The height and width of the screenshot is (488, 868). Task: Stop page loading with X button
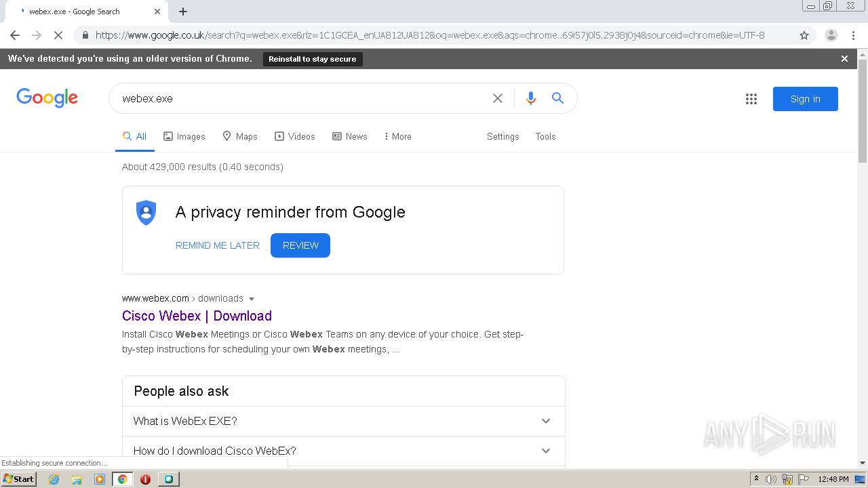coord(58,35)
